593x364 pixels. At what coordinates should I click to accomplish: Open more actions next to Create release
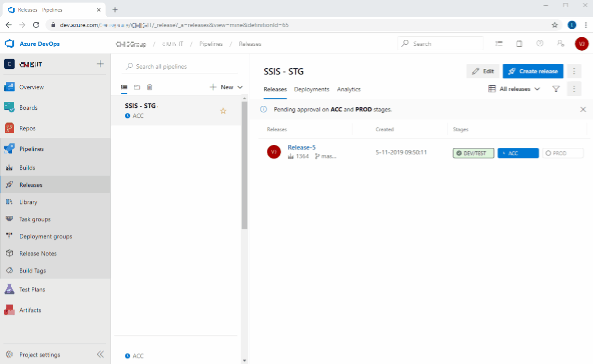tap(574, 71)
